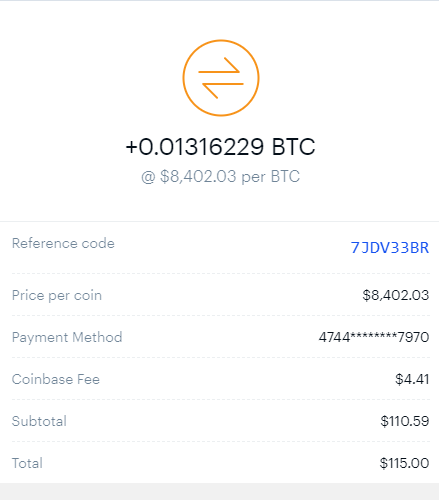439x500 pixels.
Task: Select the +0.01316229 BTC amount heading
Action: click(x=220, y=147)
